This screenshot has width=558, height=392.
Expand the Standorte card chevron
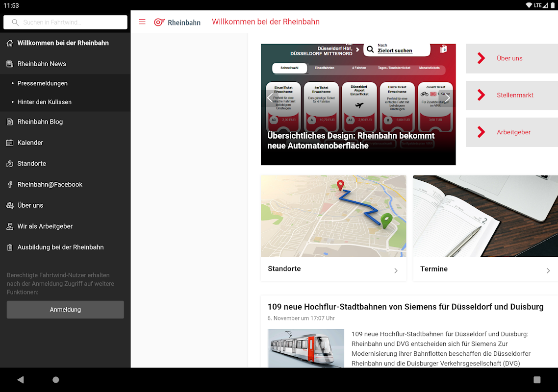click(x=396, y=270)
